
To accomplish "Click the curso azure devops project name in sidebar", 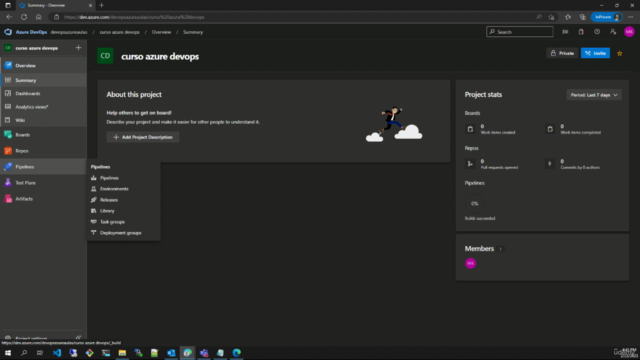I will 37,48.
